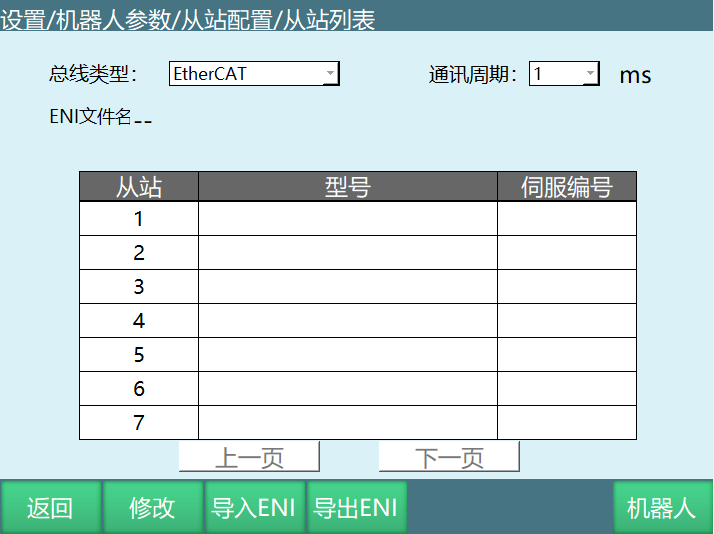Screen dimensions: 714x534
Task: Click the 伺服编号 cell of row 1
Action: click(566, 219)
